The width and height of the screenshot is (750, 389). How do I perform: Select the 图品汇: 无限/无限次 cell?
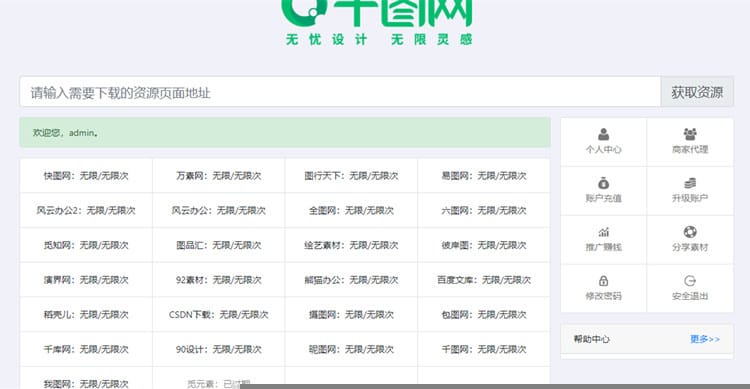click(219, 245)
